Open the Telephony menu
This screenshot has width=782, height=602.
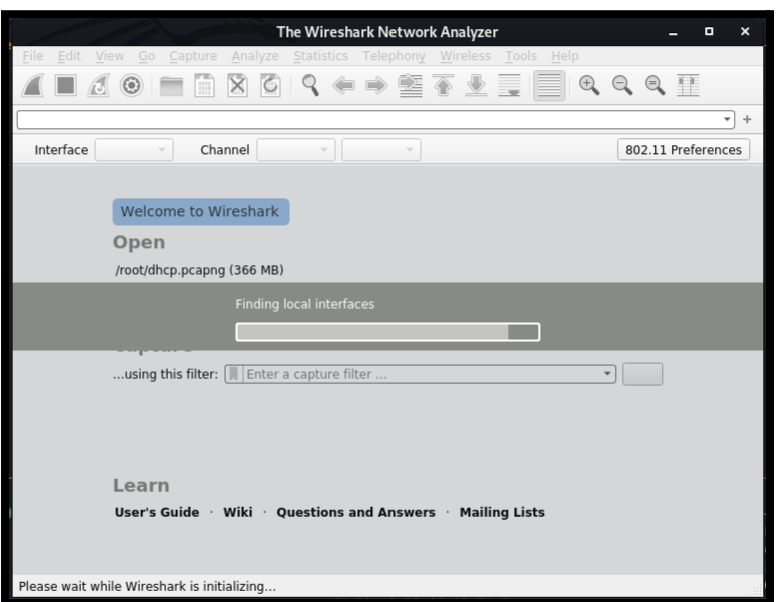394,56
